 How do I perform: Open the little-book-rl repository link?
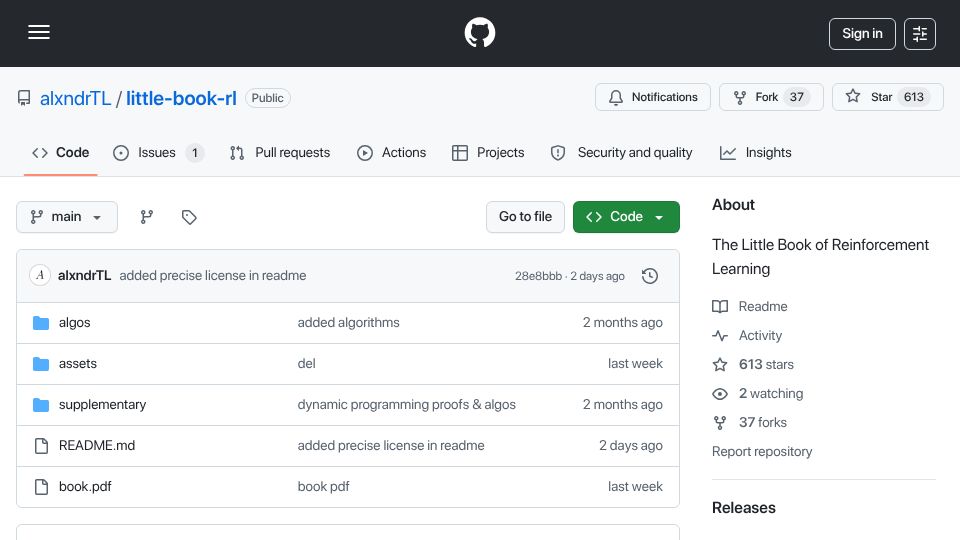click(x=181, y=98)
